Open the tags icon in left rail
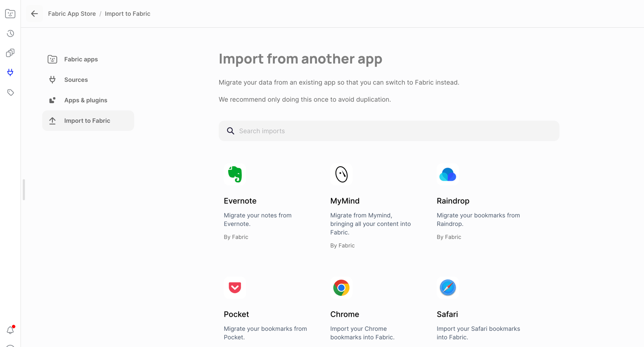644x347 pixels. (x=10, y=93)
